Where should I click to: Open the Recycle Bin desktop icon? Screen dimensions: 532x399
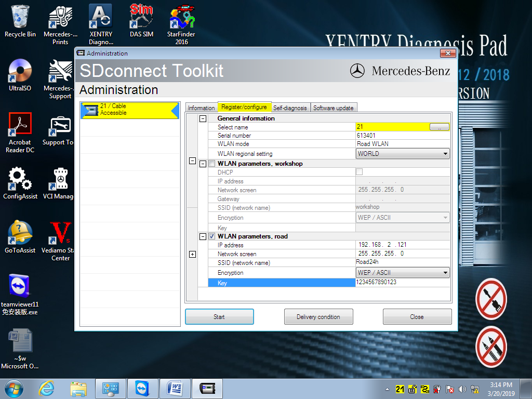coord(20,21)
